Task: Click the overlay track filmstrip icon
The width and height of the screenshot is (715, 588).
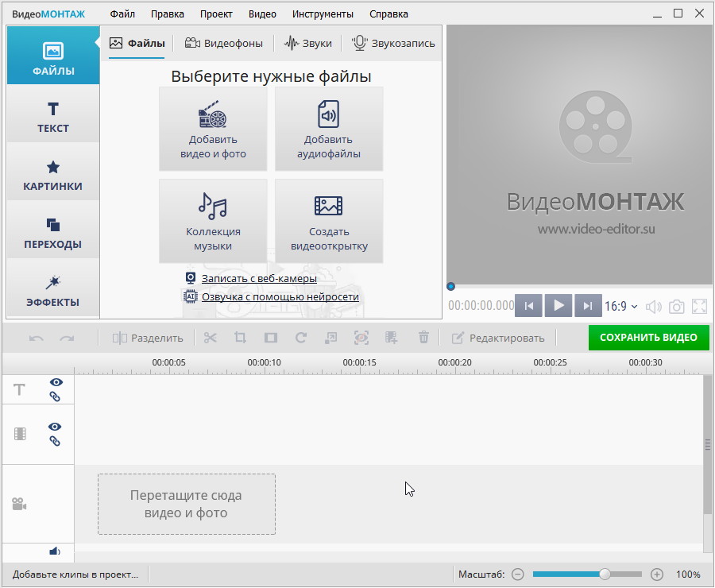Action: (20, 434)
